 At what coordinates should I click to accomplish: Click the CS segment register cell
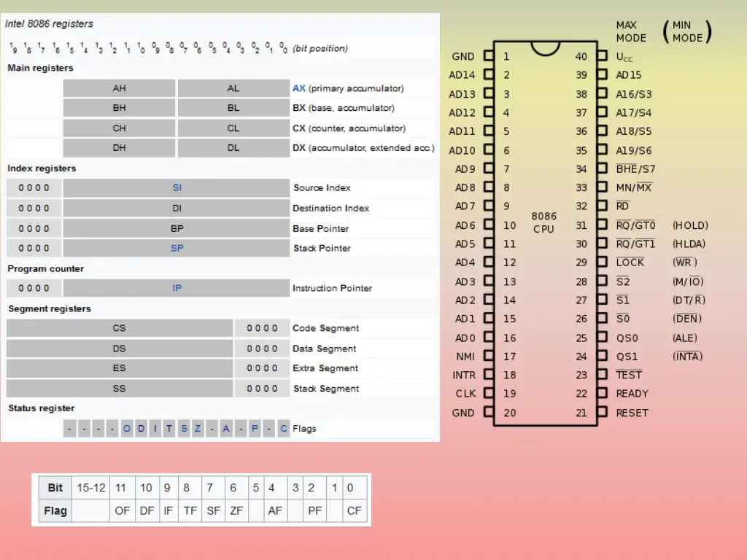119,328
